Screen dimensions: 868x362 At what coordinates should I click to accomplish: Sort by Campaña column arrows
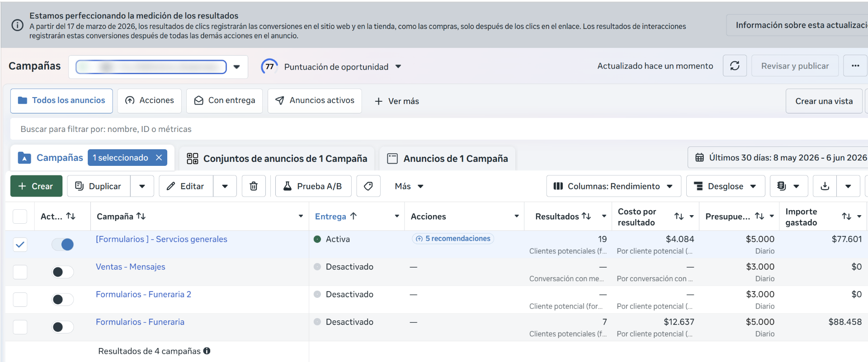tap(141, 216)
